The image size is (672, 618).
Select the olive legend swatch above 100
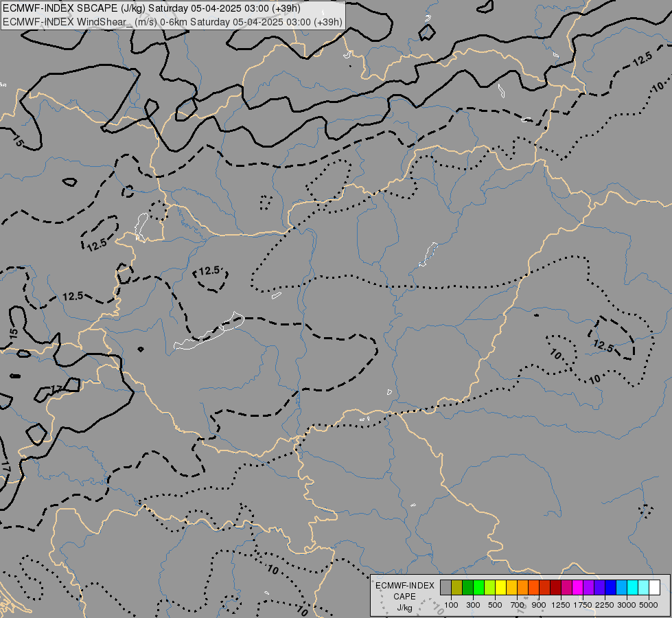[x=457, y=588]
